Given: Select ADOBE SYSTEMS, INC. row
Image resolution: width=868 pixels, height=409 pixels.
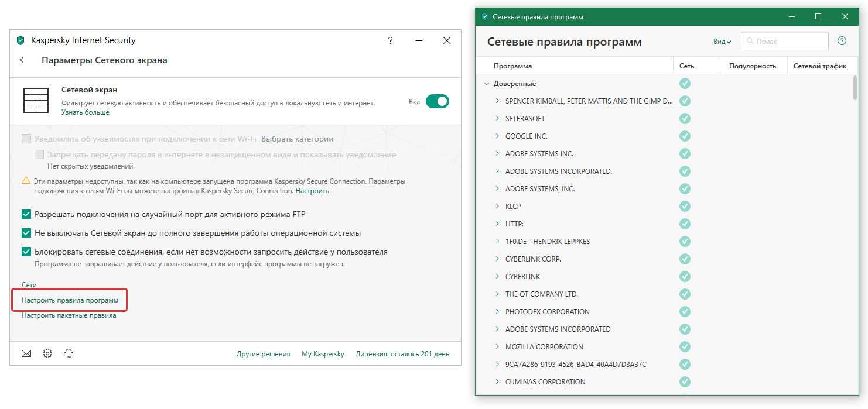Looking at the screenshot, I should (540, 188).
